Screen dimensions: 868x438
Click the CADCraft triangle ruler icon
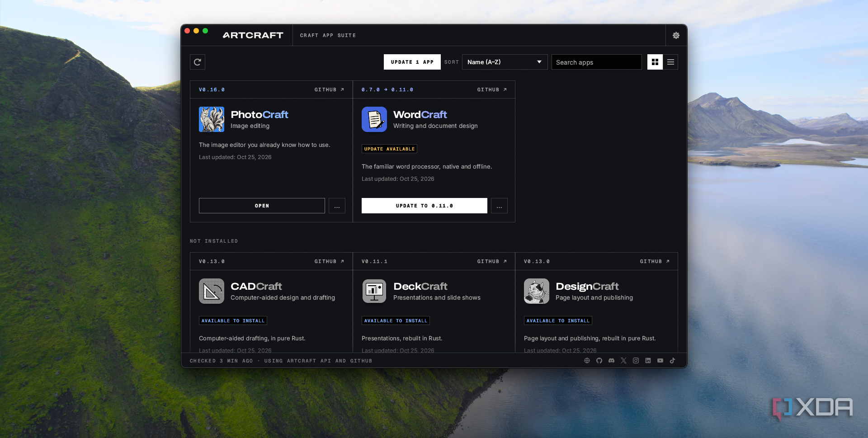pos(212,291)
